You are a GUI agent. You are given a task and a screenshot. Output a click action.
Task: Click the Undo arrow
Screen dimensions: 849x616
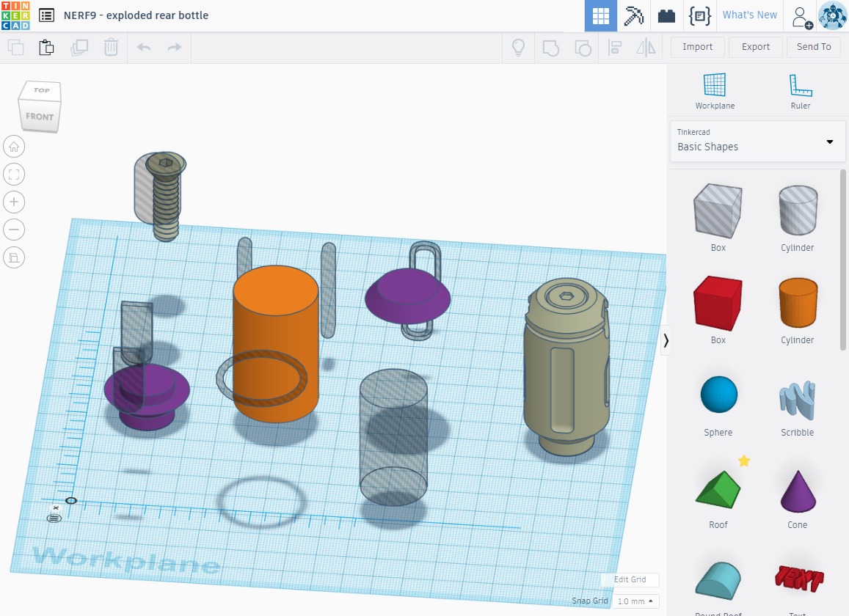pos(144,48)
